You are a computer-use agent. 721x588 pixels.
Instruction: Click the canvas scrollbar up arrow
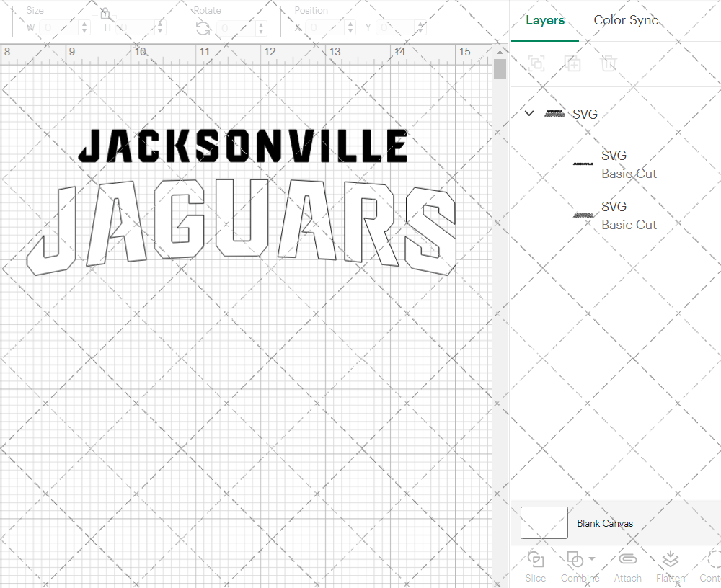click(500, 52)
